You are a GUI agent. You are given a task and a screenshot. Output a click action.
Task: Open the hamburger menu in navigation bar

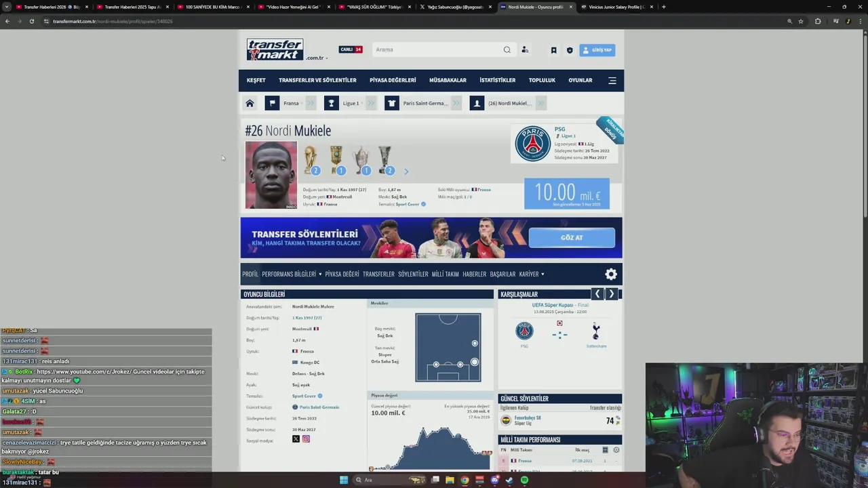[612, 80]
